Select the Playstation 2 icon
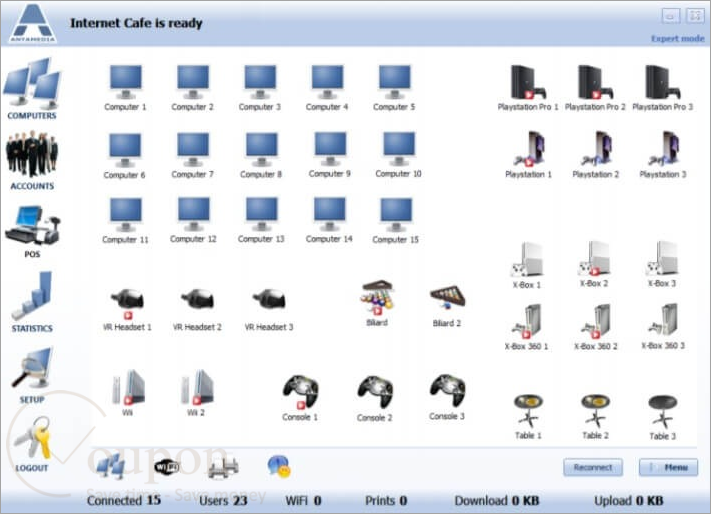 click(x=595, y=149)
